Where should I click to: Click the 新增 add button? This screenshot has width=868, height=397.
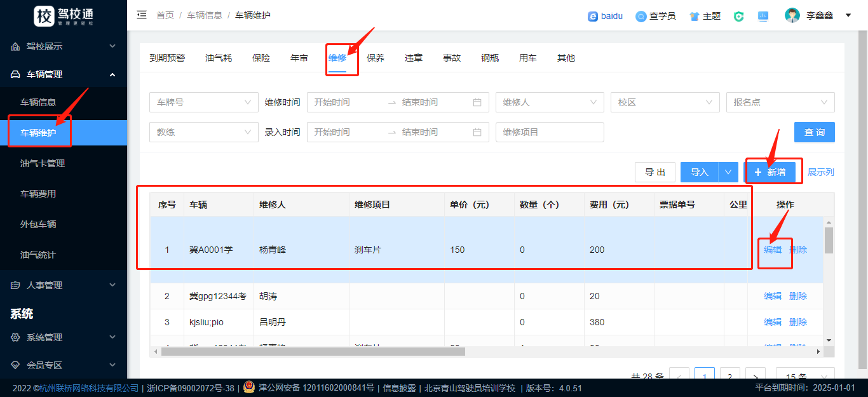tap(770, 172)
